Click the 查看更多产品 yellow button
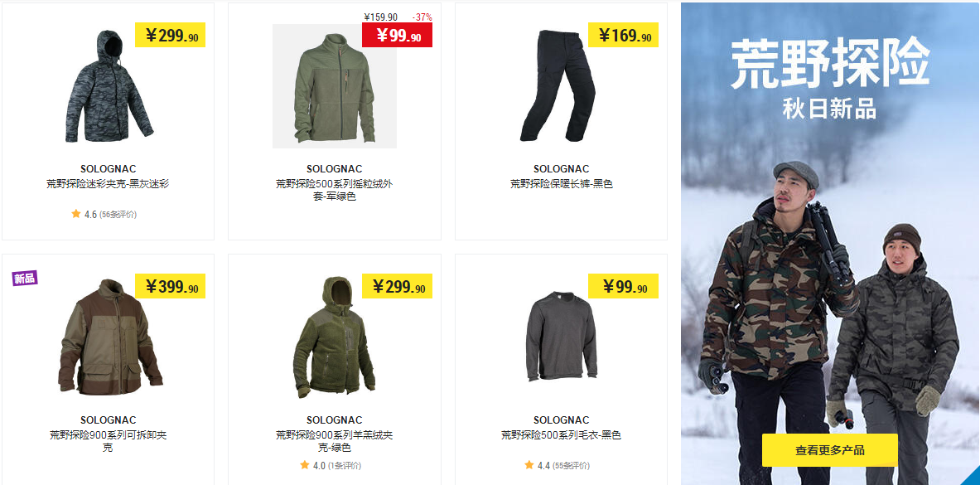This screenshot has width=980, height=485. click(829, 450)
